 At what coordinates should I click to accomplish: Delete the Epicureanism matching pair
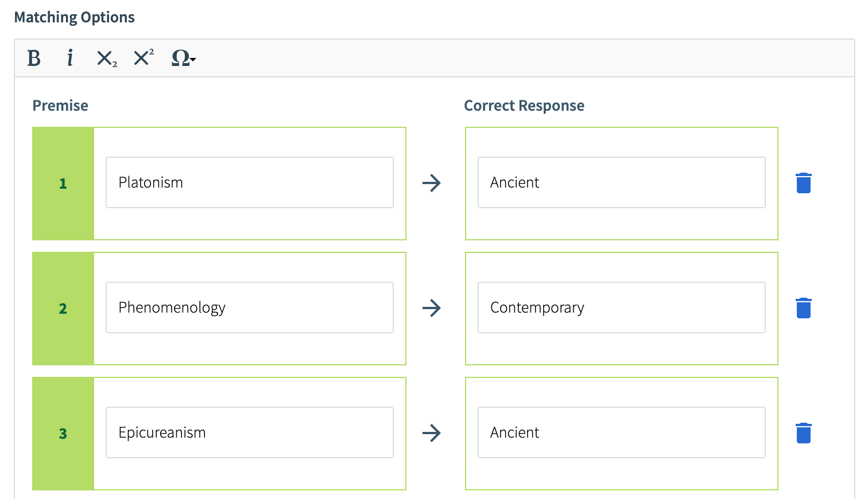point(804,433)
